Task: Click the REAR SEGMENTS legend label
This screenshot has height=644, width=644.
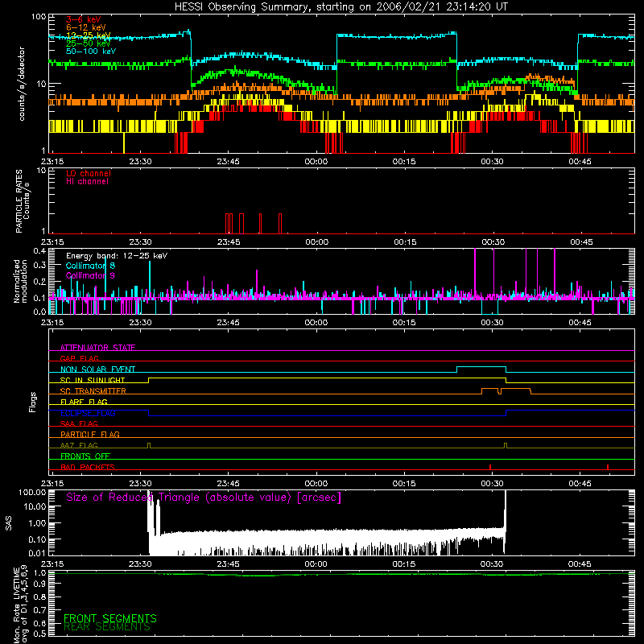Action: pos(107,627)
